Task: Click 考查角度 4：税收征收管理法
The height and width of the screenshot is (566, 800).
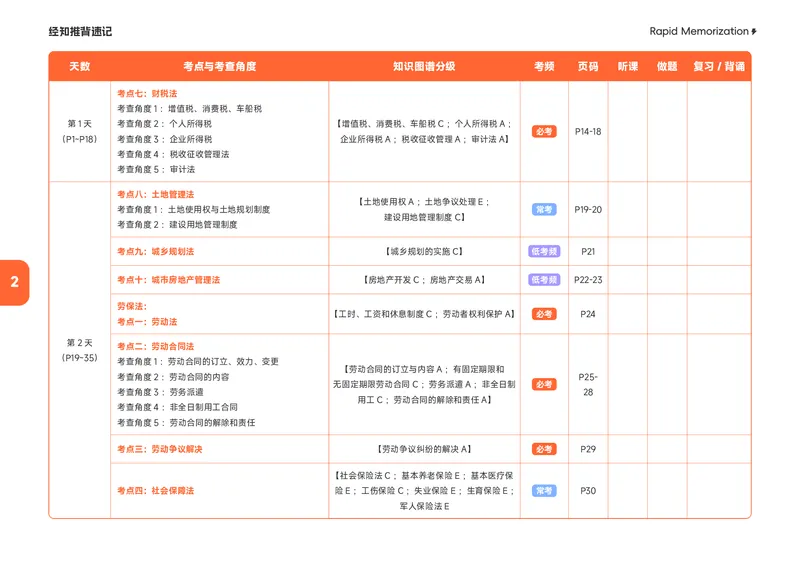Action: click(x=173, y=154)
